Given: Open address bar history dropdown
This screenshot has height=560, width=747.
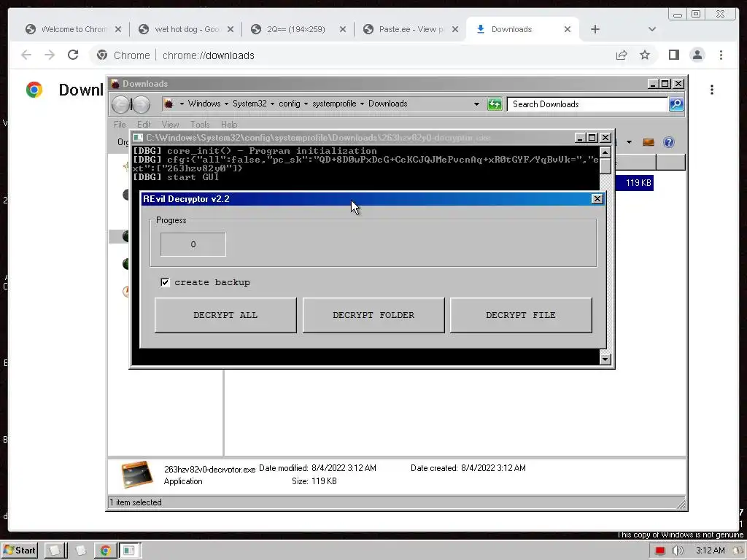Looking at the screenshot, I should [476, 104].
